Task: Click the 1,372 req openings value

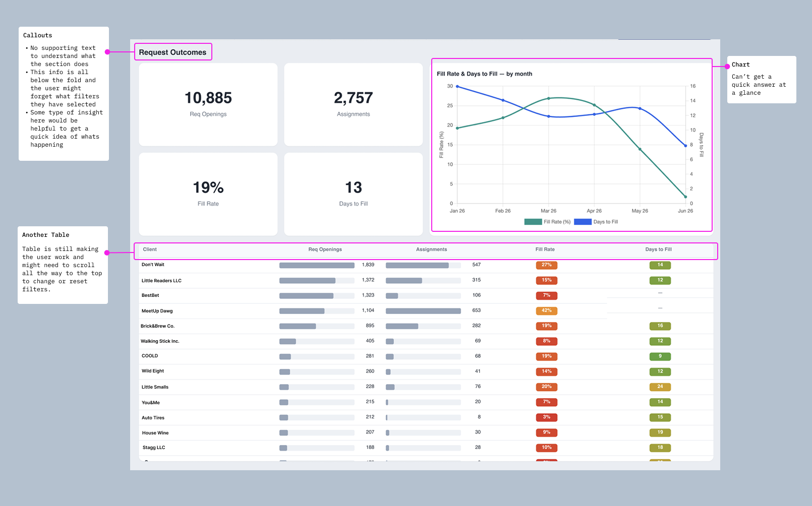Action: tap(368, 280)
